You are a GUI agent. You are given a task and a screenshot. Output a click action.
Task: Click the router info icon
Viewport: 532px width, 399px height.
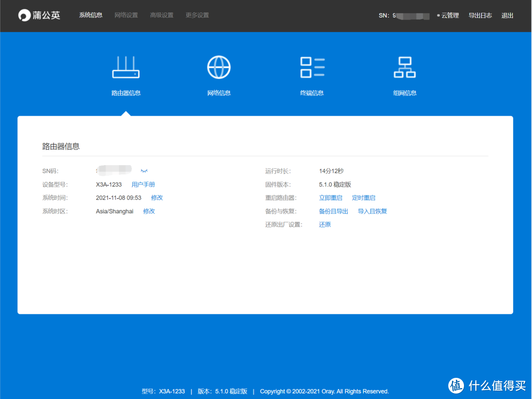pyautogui.click(x=126, y=67)
